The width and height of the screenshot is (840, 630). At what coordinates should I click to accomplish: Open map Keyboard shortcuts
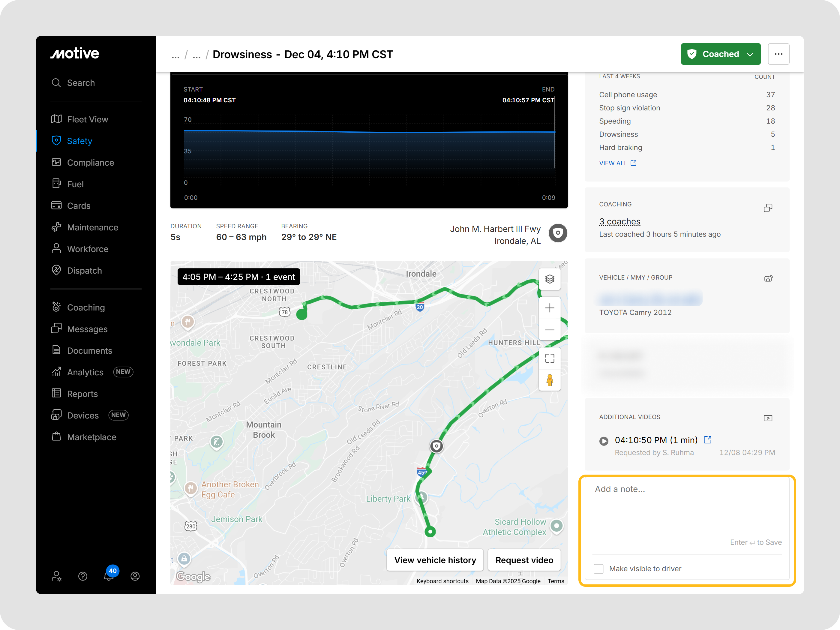(442, 581)
